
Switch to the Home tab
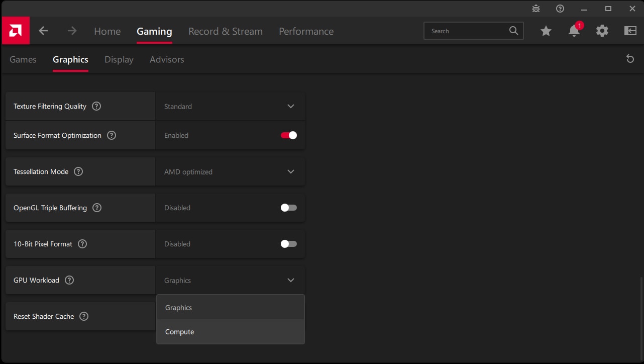pos(108,31)
